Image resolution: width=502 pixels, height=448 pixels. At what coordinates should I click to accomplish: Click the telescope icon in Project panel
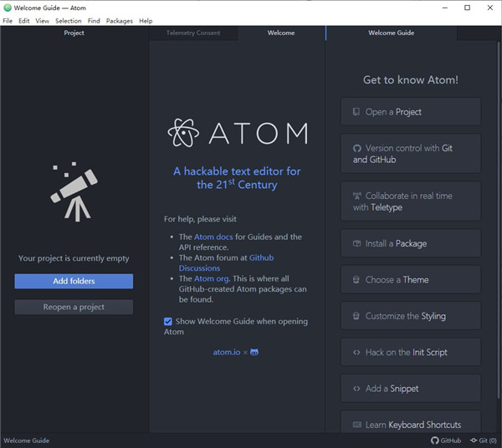[x=74, y=191]
